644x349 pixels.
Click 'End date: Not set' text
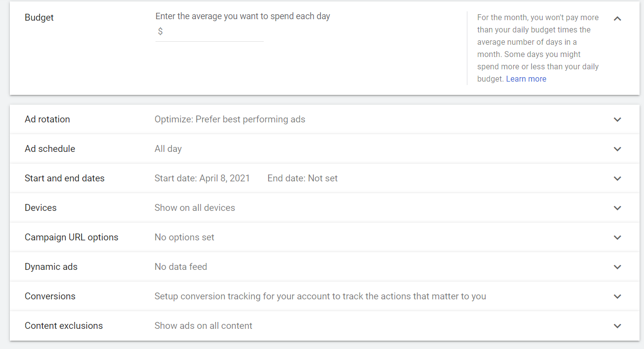(303, 178)
